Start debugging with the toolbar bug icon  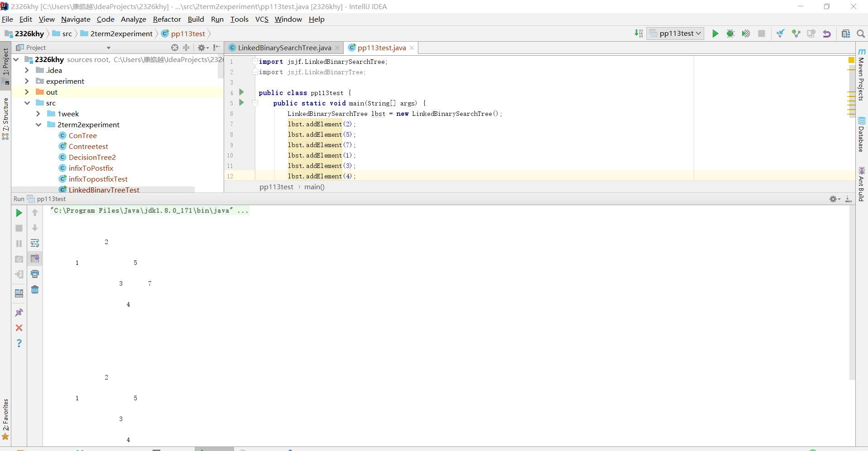click(730, 34)
